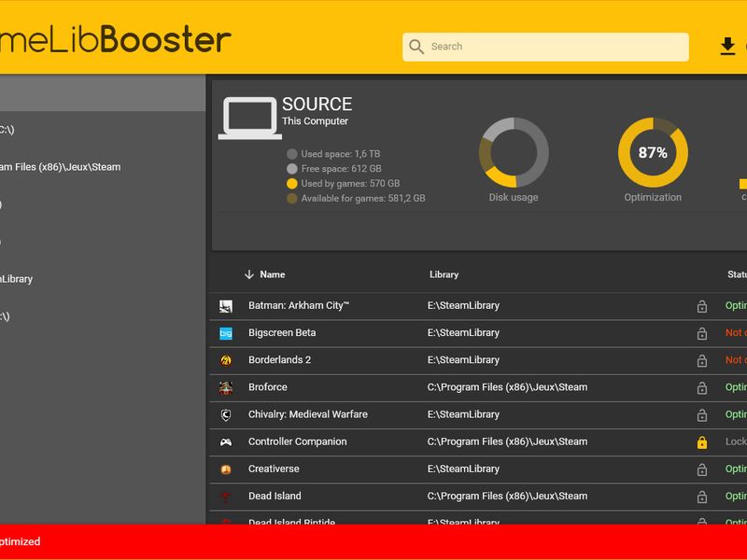Toggle lock for Bigscreen Beta
The image size is (747, 560).
(x=702, y=333)
